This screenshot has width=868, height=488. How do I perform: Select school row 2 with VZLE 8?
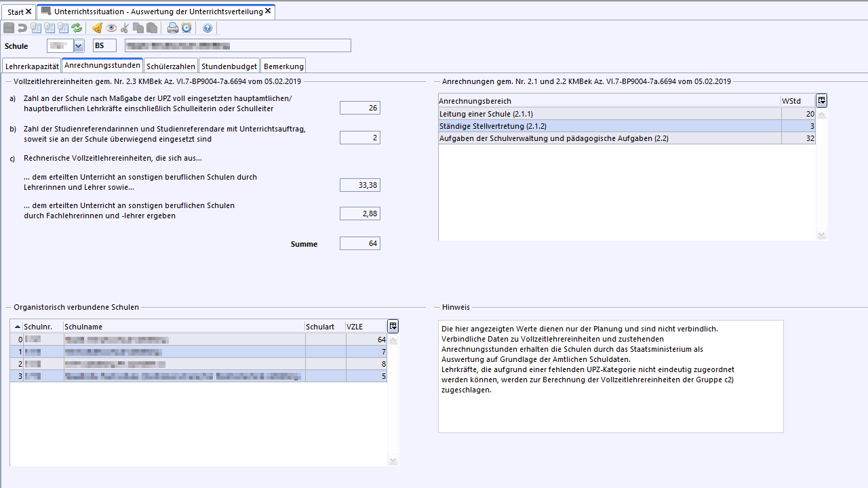199,364
